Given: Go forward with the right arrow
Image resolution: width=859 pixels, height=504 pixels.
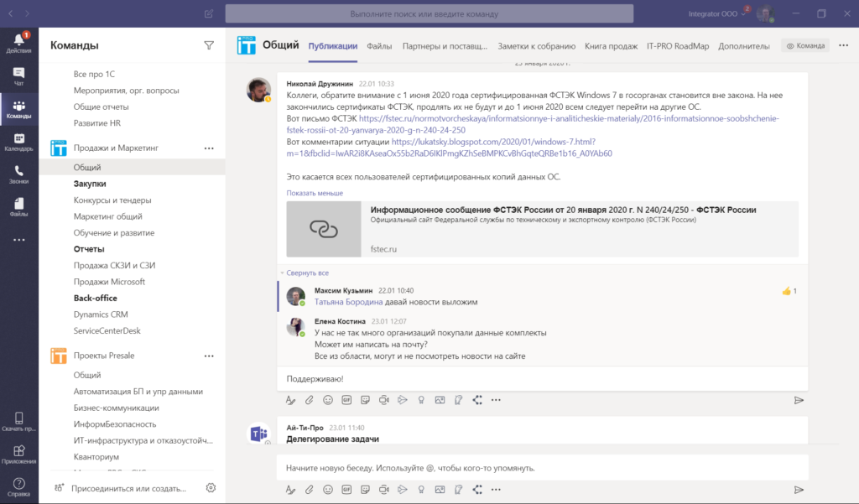Looking at the screenshot, I should click(28, 13).
